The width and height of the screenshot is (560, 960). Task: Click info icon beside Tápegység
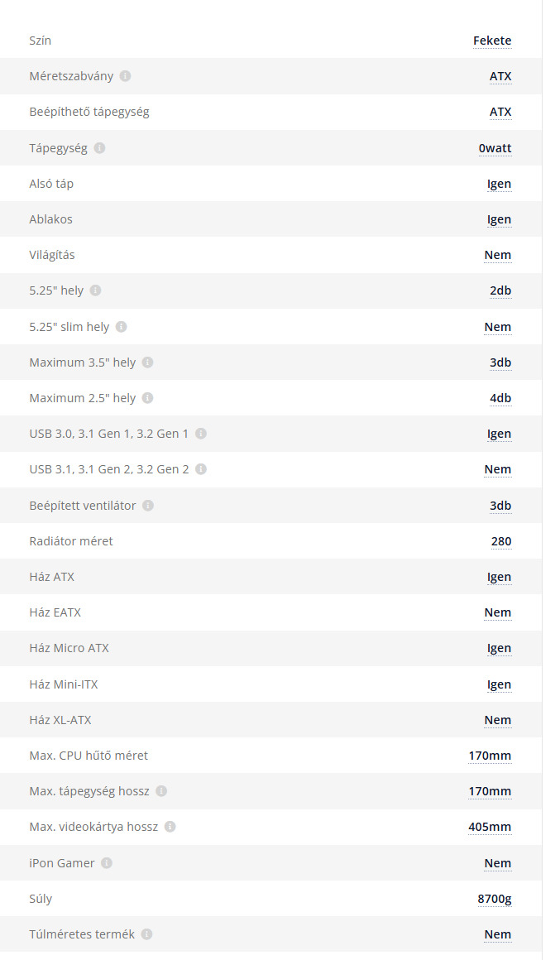(x=99, y=148)
